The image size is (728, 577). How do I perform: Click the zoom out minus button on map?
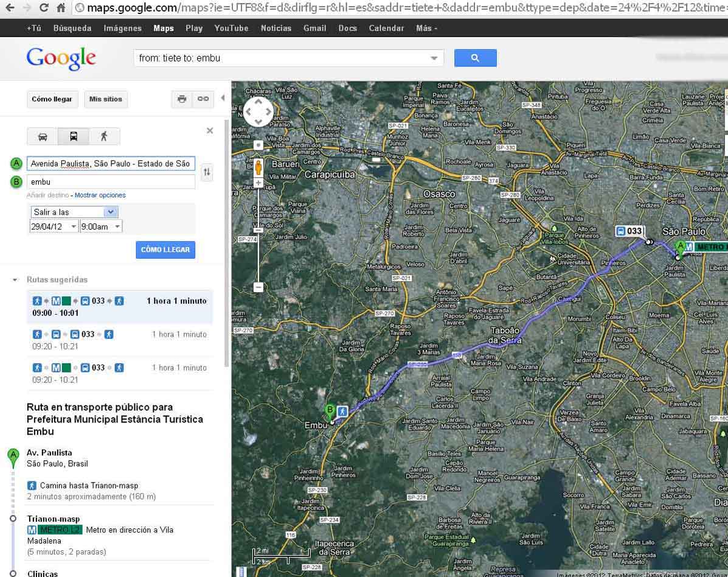(x=258, y=287)
